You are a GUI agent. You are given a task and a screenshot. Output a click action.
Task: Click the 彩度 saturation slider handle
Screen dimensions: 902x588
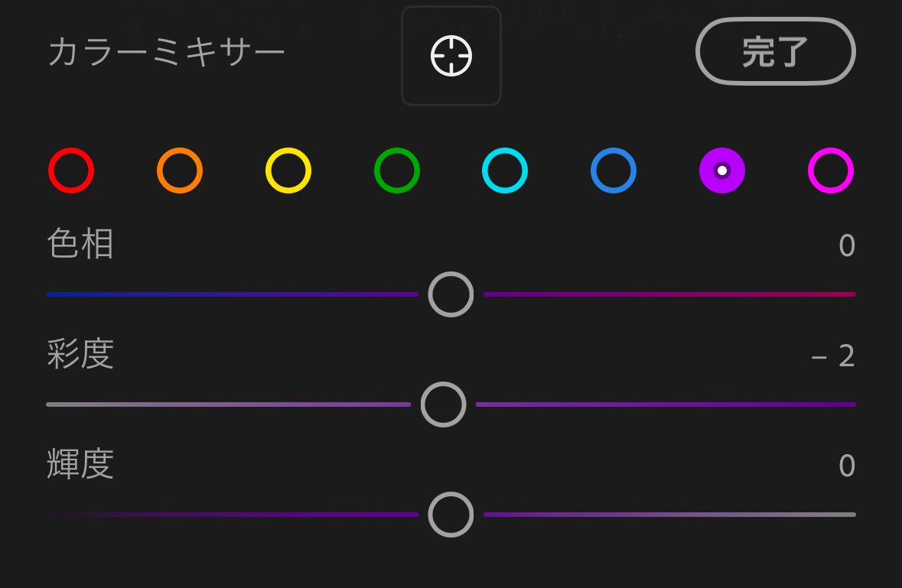point(443,404)
